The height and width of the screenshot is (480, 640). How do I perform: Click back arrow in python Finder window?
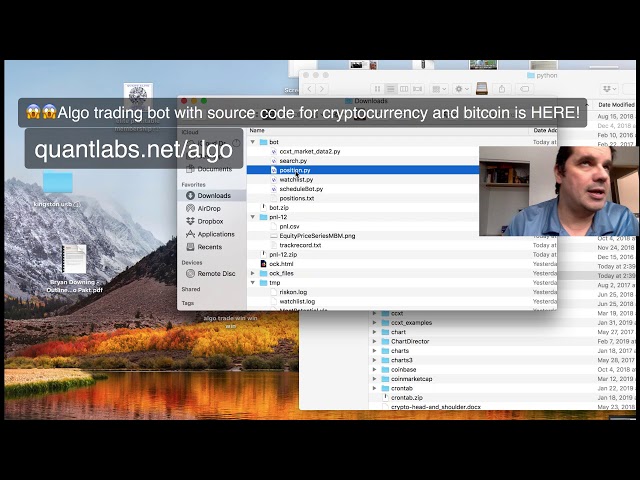click(x=309, y=89)
